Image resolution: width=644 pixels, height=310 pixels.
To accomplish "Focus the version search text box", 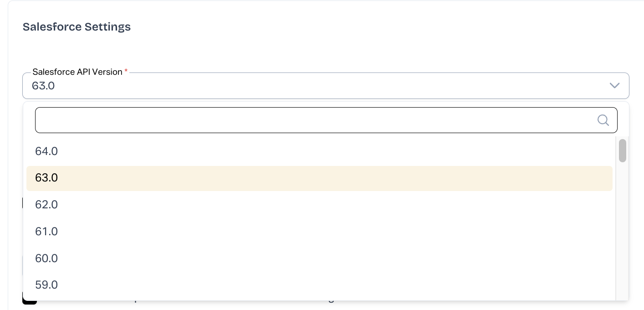I will 314,120.
